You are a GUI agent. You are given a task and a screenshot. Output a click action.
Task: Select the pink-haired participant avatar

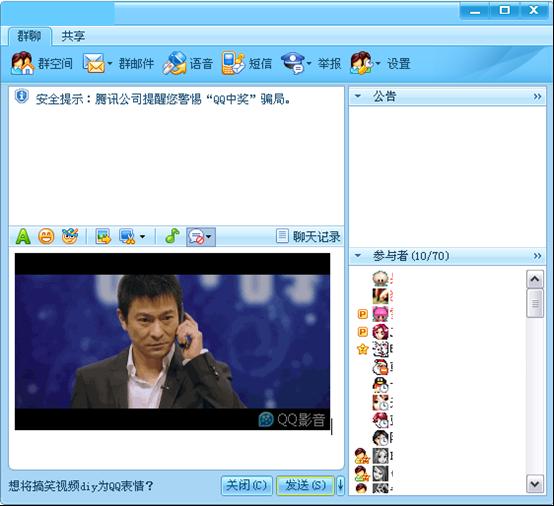click(x=381, y=313)
